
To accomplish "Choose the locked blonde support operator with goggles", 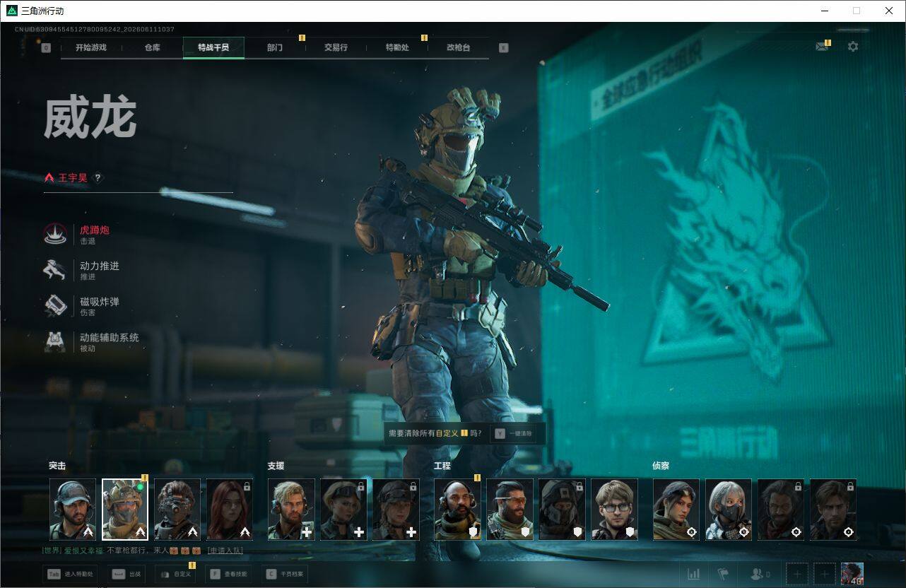I will (343, 510).
